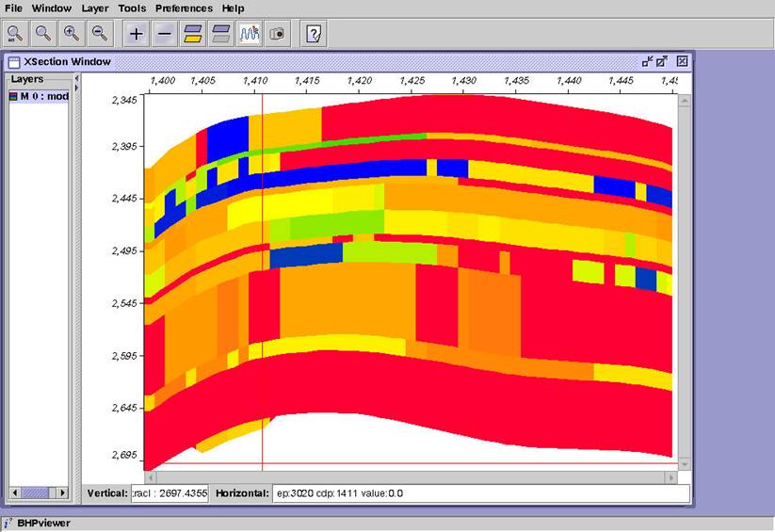Click the 2,495 vertical axis label
The width and height of the screenshot is (775, 532).
pyautogui.click(x=124, y=250)
